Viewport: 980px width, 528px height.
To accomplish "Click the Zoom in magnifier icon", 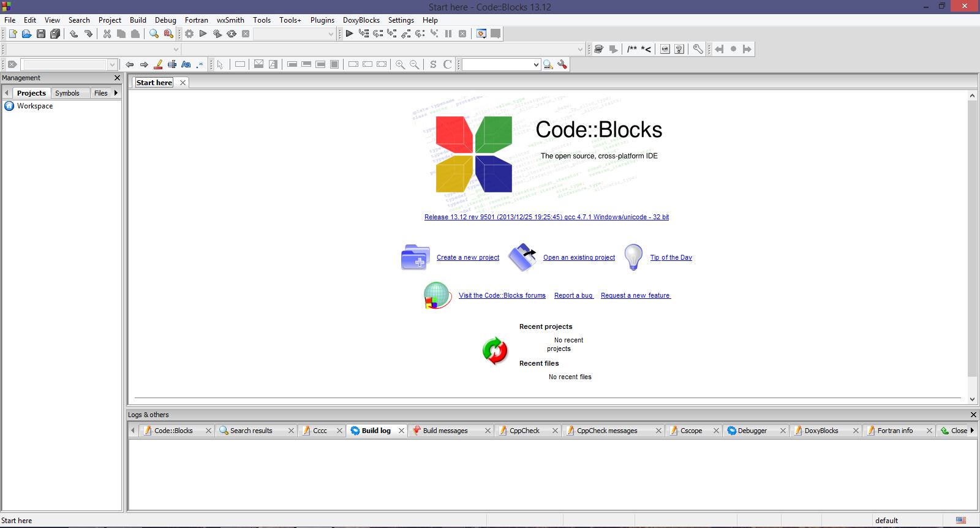I will click(401, 64).
